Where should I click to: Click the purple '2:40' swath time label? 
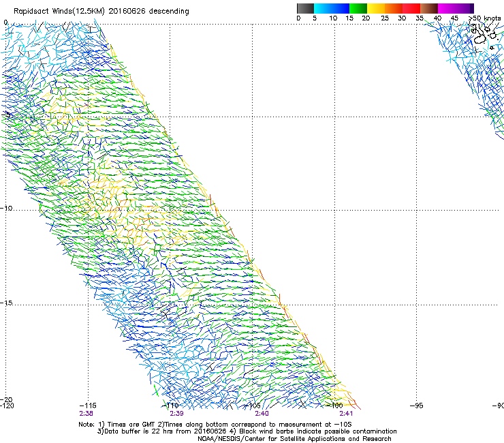(262, 414)
